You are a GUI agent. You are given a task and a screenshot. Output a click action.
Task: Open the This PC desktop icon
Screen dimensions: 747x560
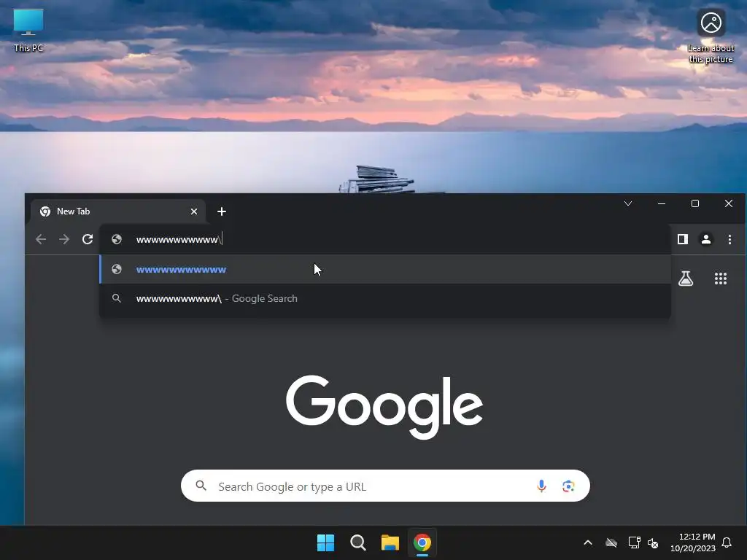pos(28,30)
